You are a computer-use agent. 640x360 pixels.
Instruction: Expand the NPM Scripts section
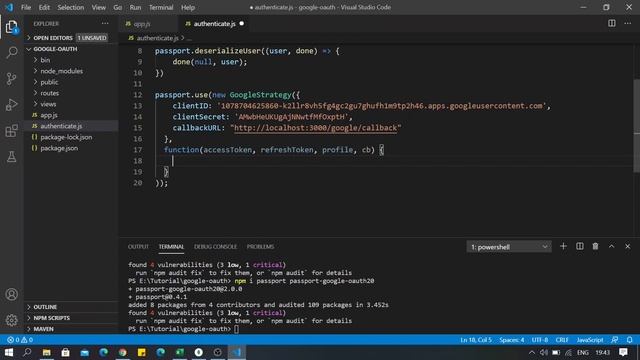pyautogui.click(x=71, y=318)
